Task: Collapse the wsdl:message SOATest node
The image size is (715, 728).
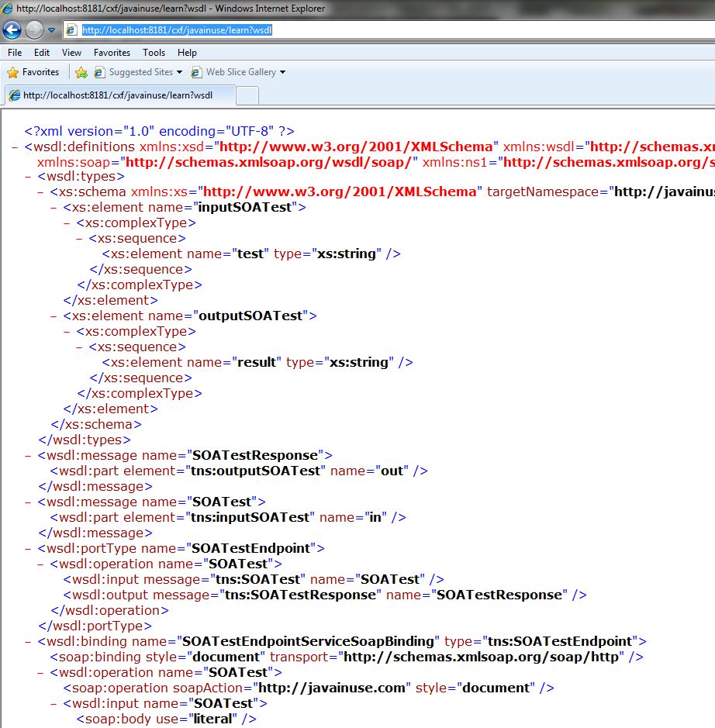Action: click(x=28, y=502)
